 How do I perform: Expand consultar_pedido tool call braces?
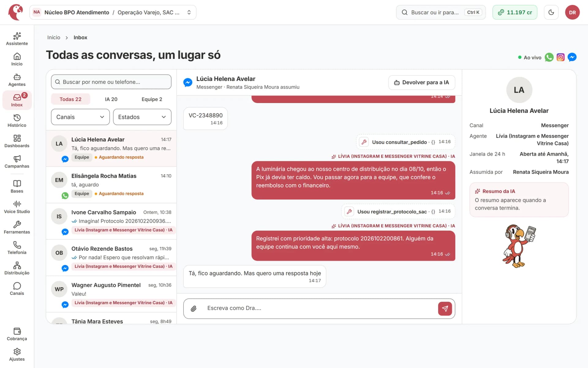click(x=433, y=142)
